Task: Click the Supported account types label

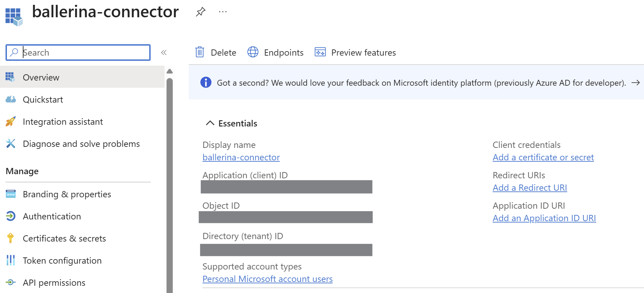Action: point(252,266)
